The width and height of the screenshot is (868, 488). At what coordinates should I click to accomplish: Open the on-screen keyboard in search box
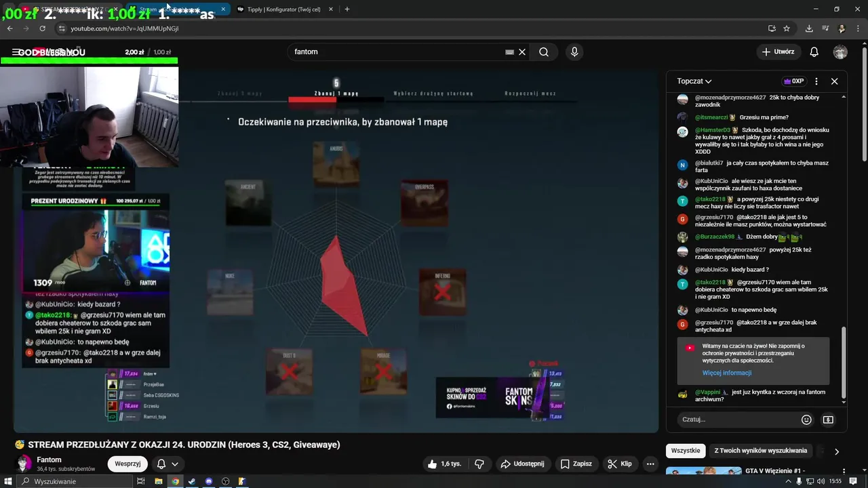pos(510,52)
